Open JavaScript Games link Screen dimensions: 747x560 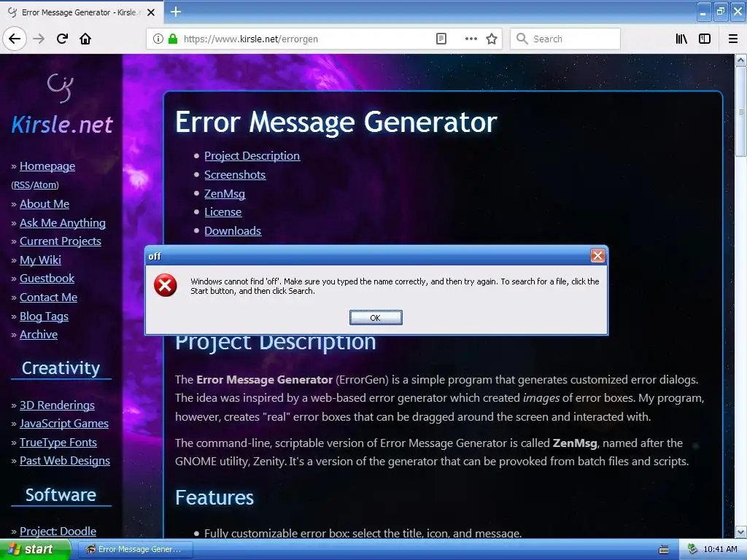(64, 424)
